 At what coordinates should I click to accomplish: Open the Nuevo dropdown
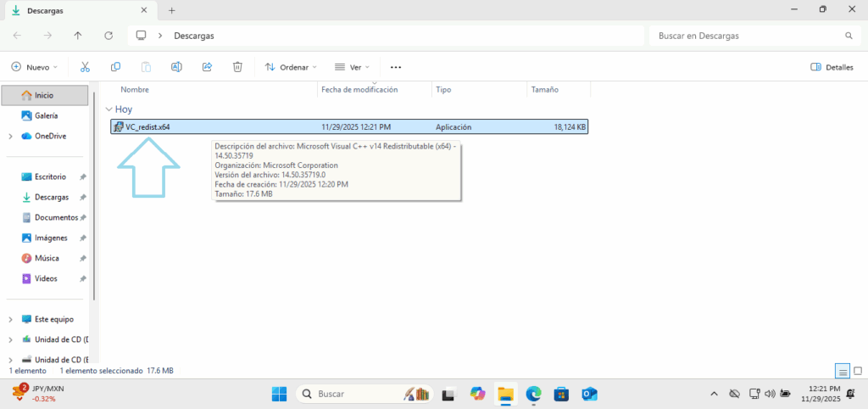35,67
